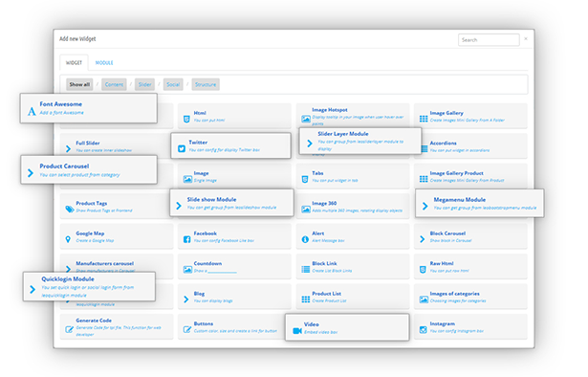Click the Buttons edit pencil icon

point(187,329)
